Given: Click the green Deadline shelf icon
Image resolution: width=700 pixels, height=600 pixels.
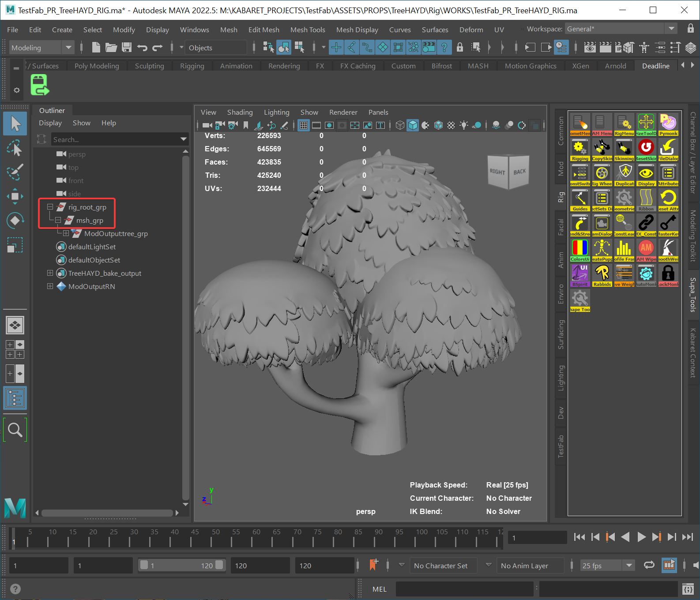Looking at the screenshot, I should pos(40,85).
